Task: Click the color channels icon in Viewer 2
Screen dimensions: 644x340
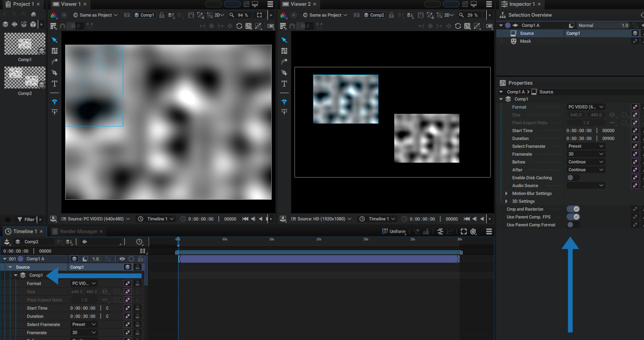Action: pos(283,15)
